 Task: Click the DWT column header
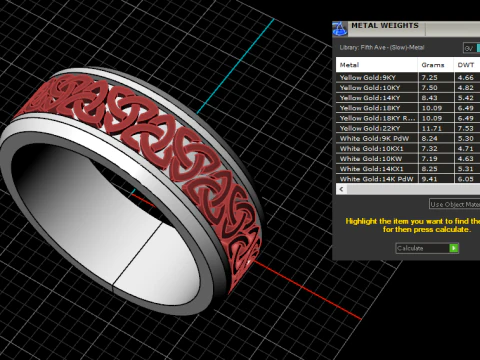tap(467, 65)
